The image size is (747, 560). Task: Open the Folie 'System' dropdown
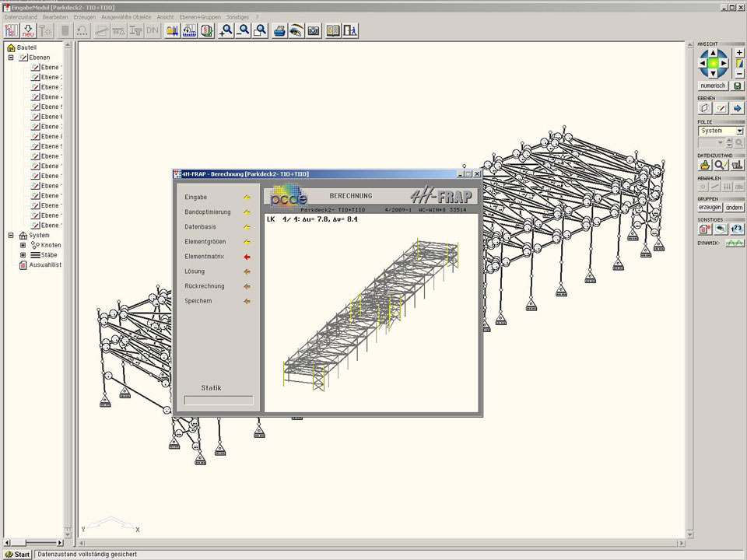738,131
